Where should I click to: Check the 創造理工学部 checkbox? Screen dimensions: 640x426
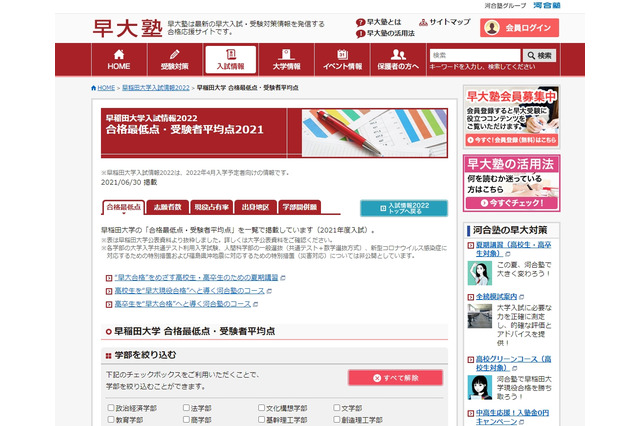[x=337, y=419]
